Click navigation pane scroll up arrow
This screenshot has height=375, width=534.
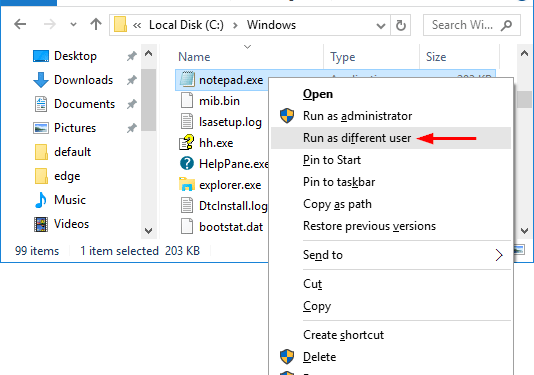point(148,53)
